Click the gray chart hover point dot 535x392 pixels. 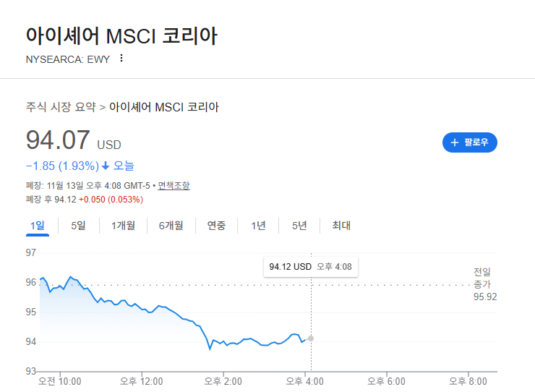coord(311,338)
